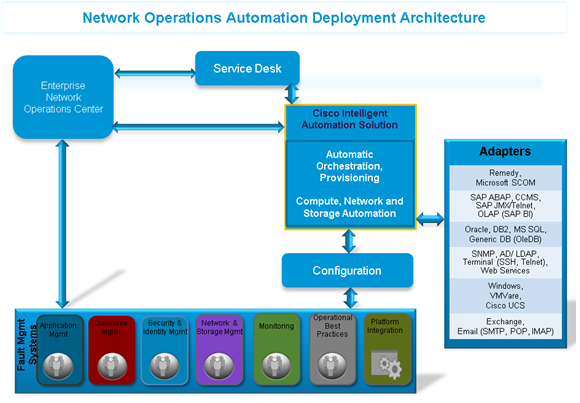Click the arrow above the Configuration box
The width and height of the screenshot is (580, 403).
(x=349, y=241)
